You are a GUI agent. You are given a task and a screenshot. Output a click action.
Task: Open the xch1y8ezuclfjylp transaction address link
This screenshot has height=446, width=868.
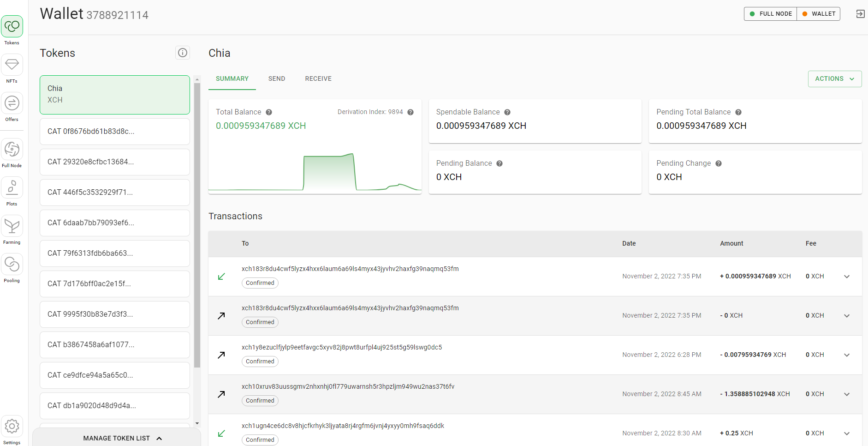[x=341, y=347]
